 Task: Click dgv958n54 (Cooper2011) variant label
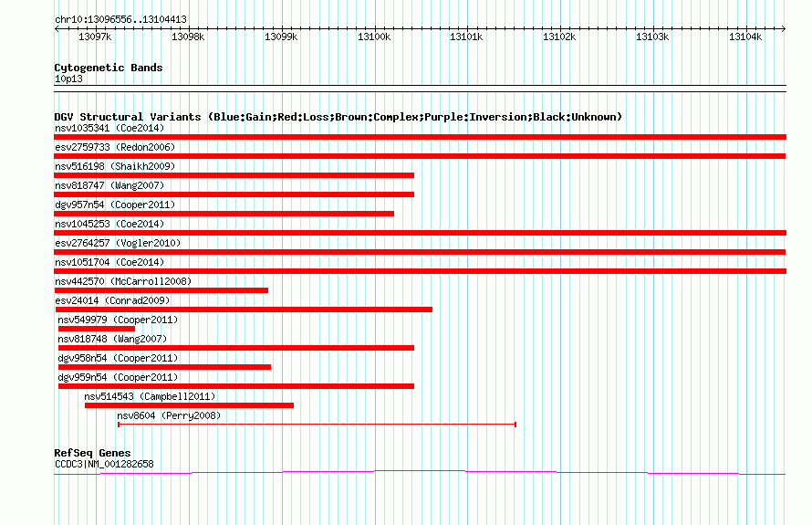pos(118,358)
